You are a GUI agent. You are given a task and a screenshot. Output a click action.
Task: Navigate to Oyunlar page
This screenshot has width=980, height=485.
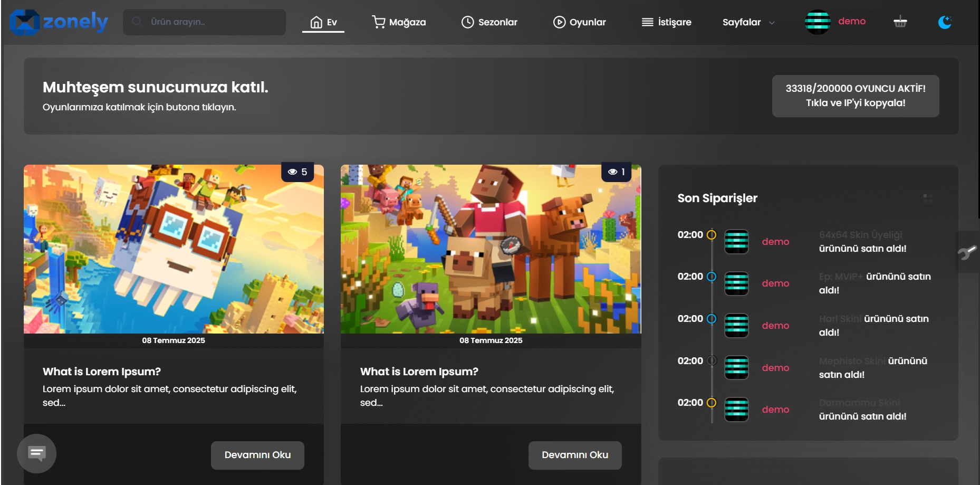(x=579, y=22)
